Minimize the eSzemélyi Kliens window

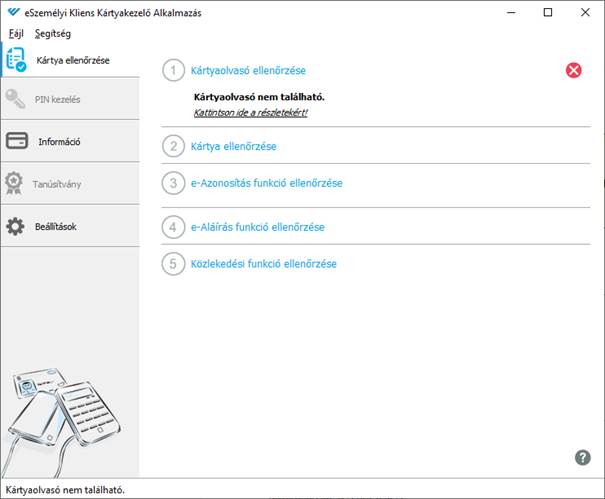coord(511,12)
